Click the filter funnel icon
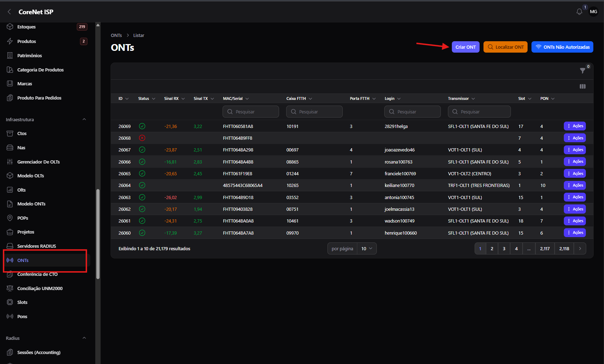This screenshot has width=604, height=364. pos(582,71)
